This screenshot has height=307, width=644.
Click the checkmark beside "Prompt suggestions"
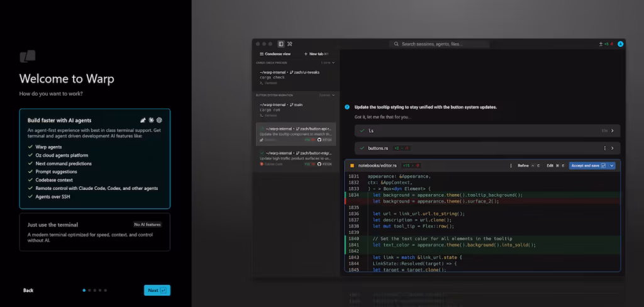tap(30, 171)
